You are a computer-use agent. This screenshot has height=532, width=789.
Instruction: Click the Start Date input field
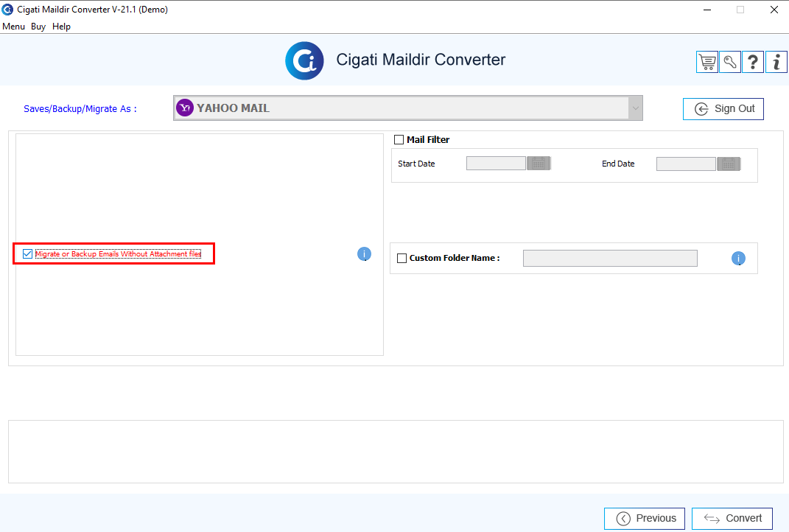tap(496, 164)
